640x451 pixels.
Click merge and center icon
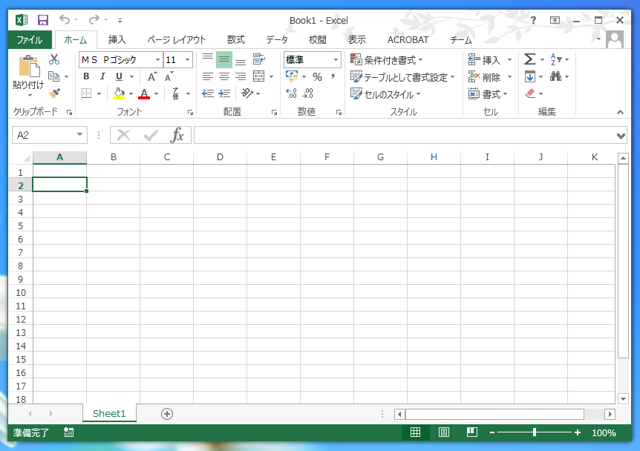[x=259, y=76]
